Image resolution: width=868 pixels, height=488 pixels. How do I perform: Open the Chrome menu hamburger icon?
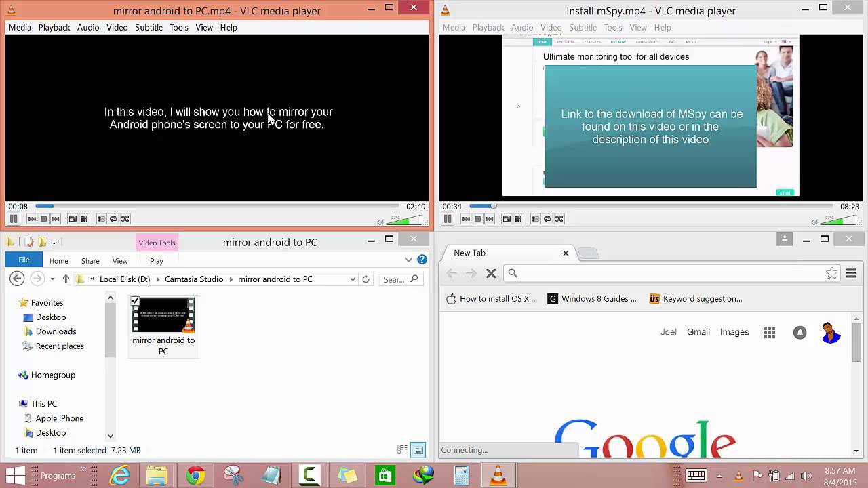click(851, 273)
